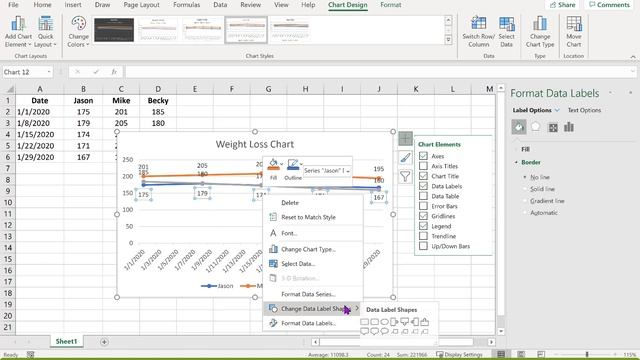Click the Move Chart button

(573, 32)
